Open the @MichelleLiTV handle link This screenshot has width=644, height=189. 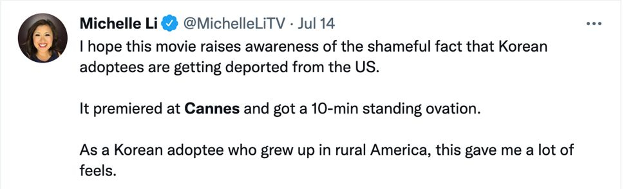click(234, 24)
